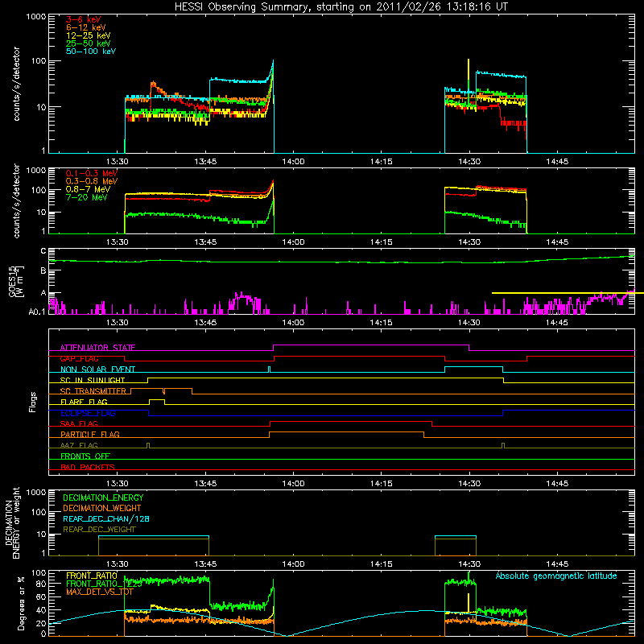Choose the 50-100 keV legend label
Image resolution: width=644 pixels, height=644 pixels.
(x=91, y=52)
